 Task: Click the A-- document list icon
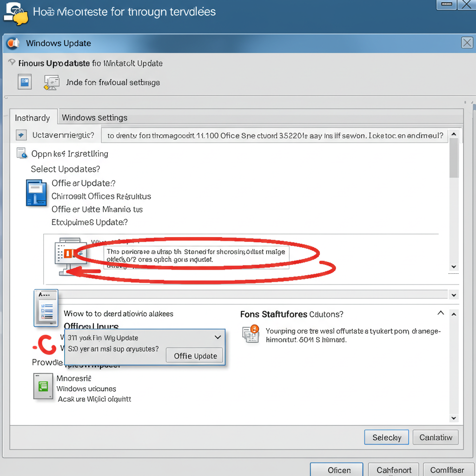click(46, 308)
